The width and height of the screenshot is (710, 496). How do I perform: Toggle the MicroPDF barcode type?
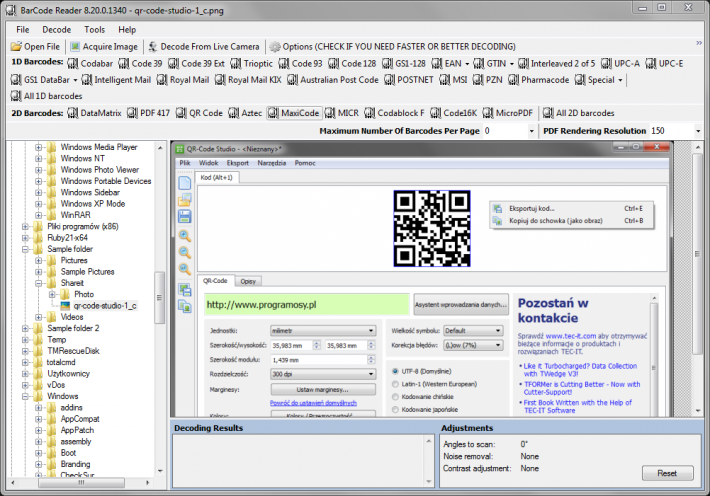pyautogui.click(x=508, y=113)
